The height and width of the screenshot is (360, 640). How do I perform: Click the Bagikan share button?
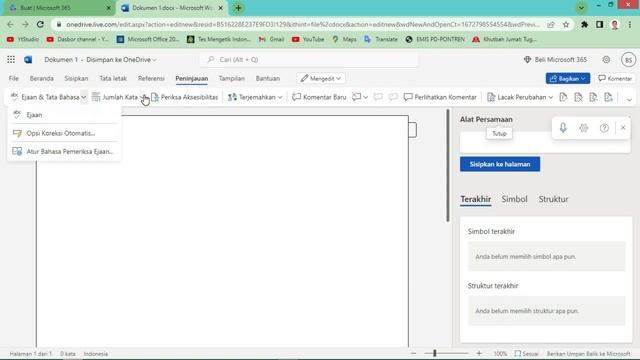(568, 78)
